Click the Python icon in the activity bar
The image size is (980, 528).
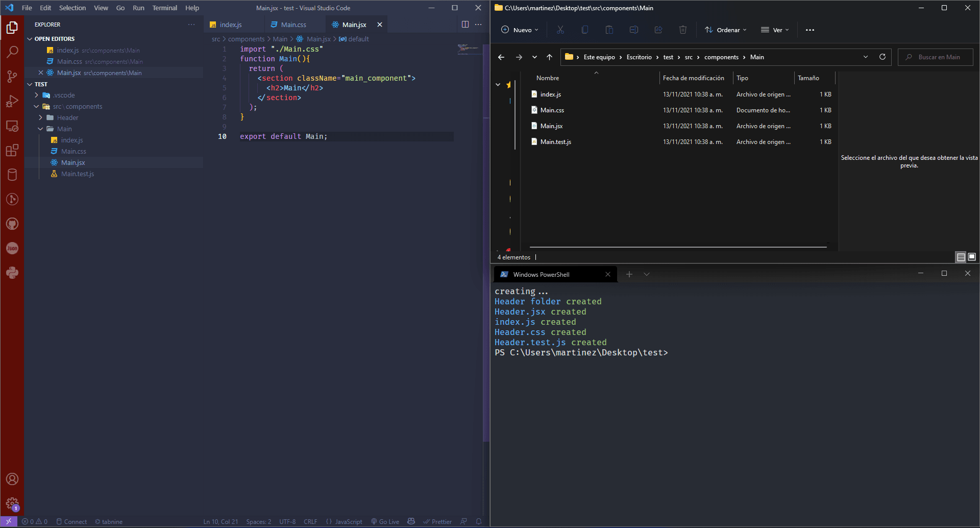click(12, 273)
